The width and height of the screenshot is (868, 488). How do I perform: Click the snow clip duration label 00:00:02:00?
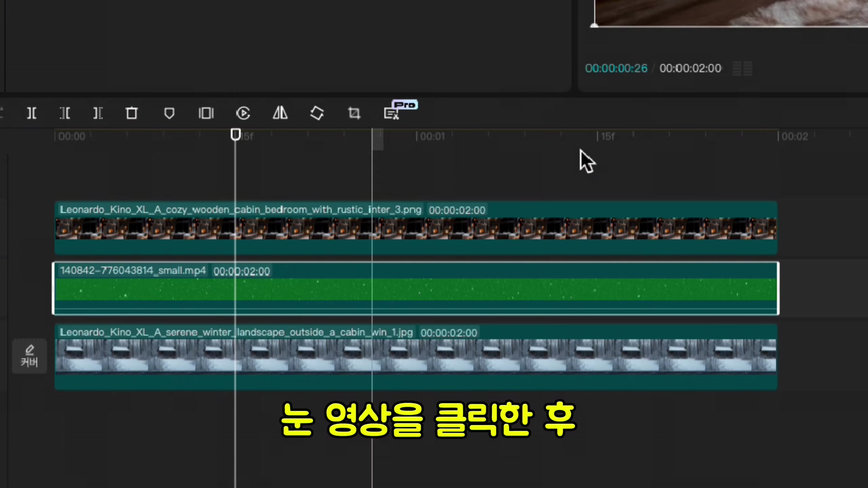pyautogui.click(x=242, y=271)
